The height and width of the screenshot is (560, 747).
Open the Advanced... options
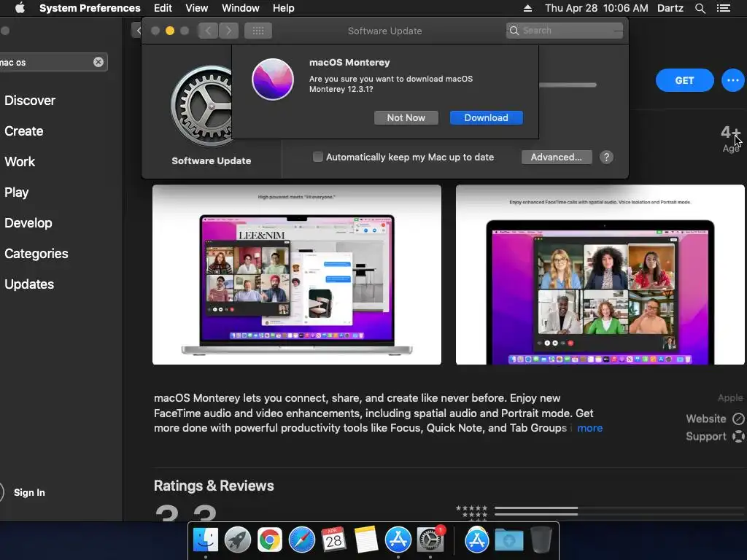[x=557, y=157]
